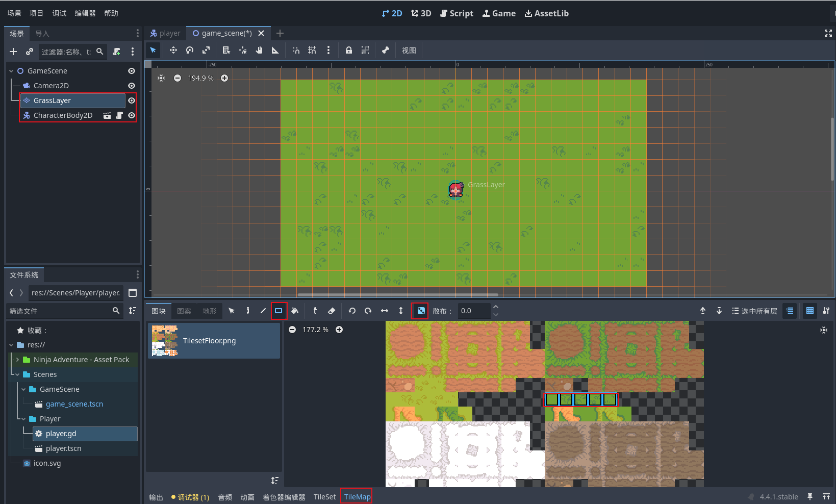Hide the Camera2D node
Image resolution: width=836 pixels, height=504 pixels.
click(x=132, y=86)
